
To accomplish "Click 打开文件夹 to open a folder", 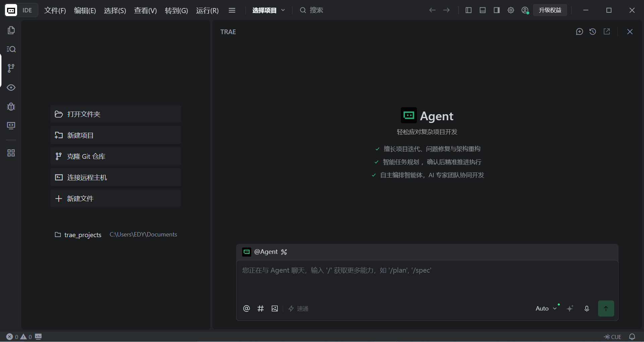I will 116,114.
